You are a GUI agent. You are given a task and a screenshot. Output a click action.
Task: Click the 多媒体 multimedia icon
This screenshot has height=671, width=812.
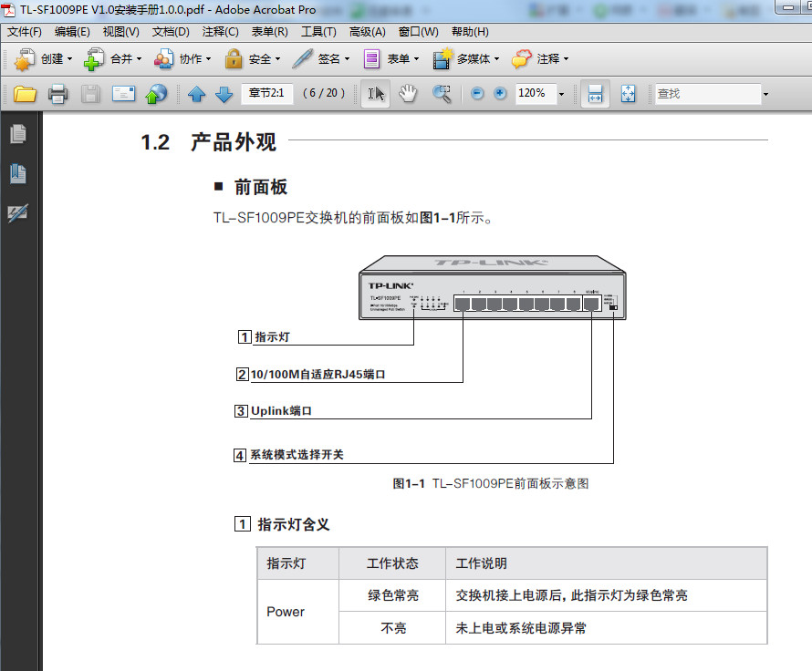click(x=442, y=59)
